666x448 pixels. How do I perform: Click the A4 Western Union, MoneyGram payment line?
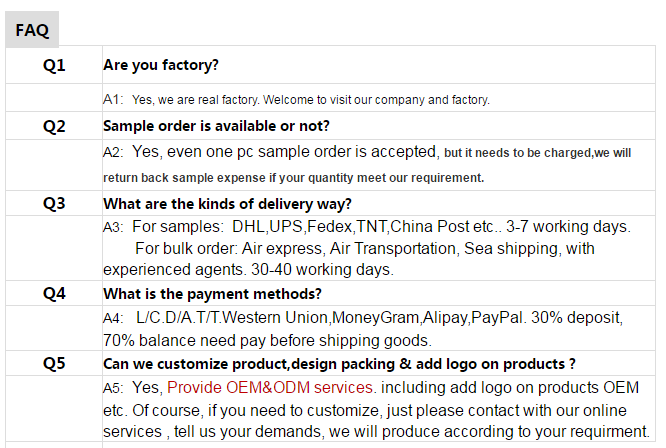(363, 318)
